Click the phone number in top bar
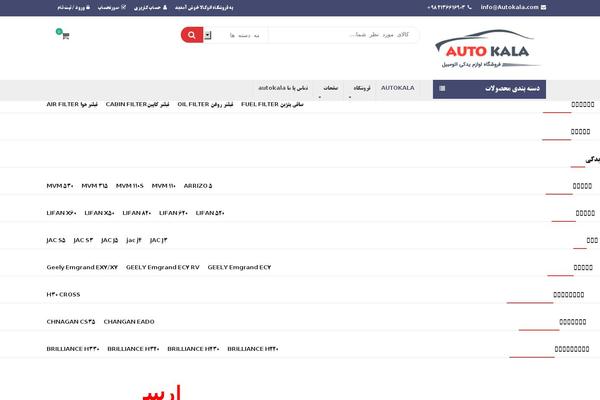This screenshot has width=600, height=400. [x=446, y=7]
